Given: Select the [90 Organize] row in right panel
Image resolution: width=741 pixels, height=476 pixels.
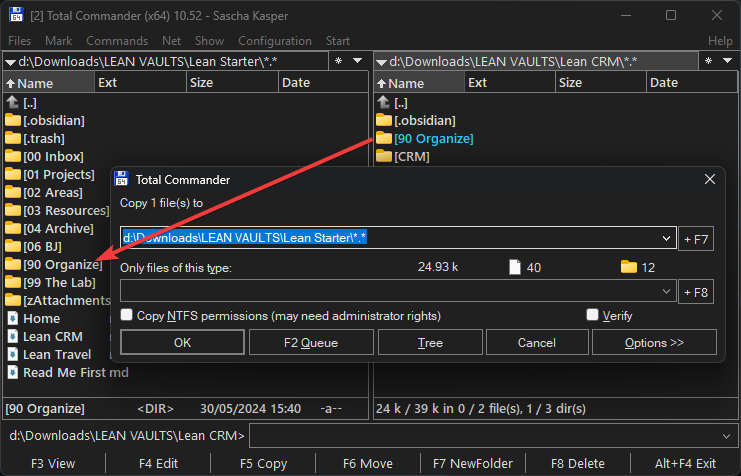Looking at the screenshot, I should 555,138.
